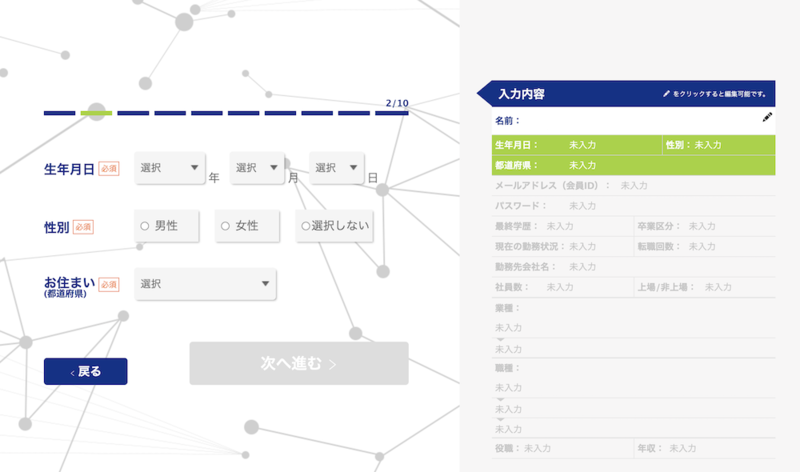Click the 入力内容 panel header
Viewport: 800px width, 472px height.
coord(626,94)
